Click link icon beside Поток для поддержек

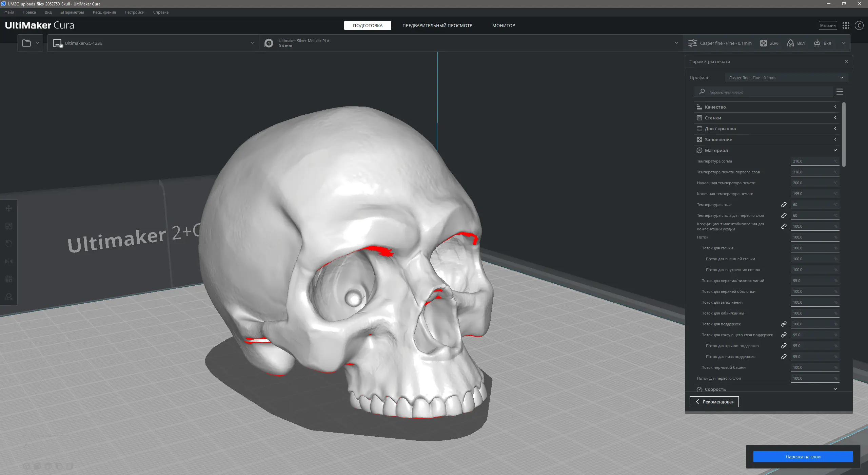pyautogui.click(x=784, y=324)
